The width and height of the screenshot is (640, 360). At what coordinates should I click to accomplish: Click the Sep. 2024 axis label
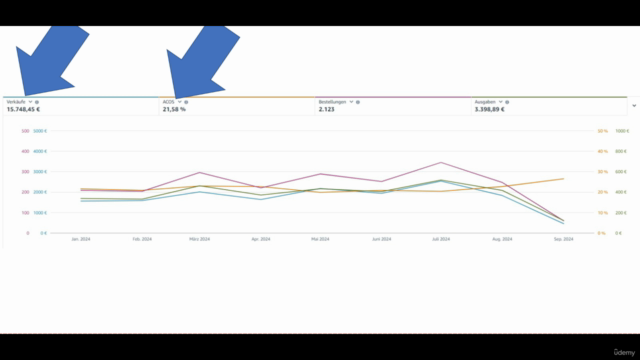(564, 239)
